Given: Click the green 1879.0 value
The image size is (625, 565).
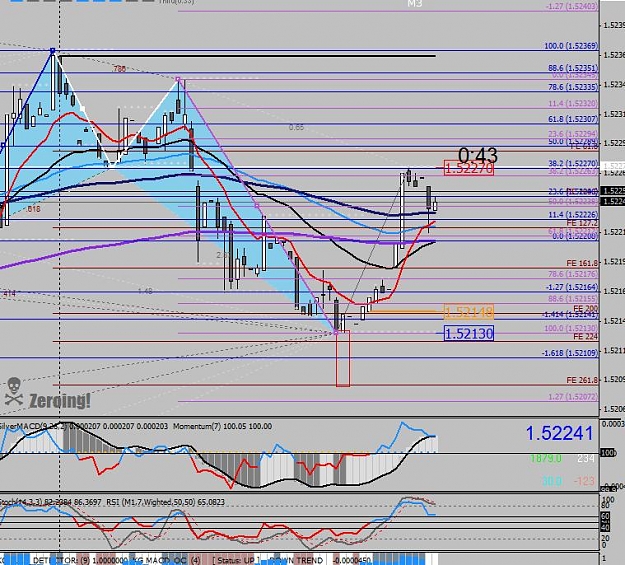Looking at the screenshot, I should click(x=546, y=459).
